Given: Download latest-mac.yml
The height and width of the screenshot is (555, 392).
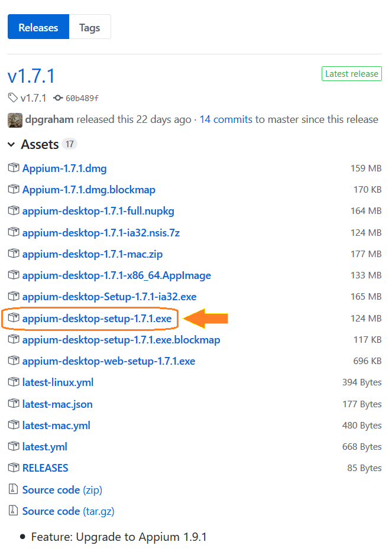Looking at the screenshot, I should 56,426.
